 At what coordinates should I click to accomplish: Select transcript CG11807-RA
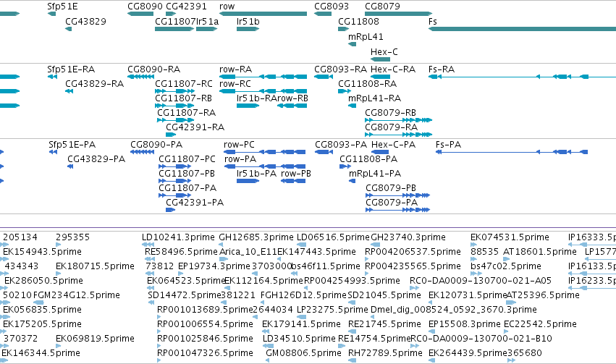pyautogui.click(x=186, y=113)
